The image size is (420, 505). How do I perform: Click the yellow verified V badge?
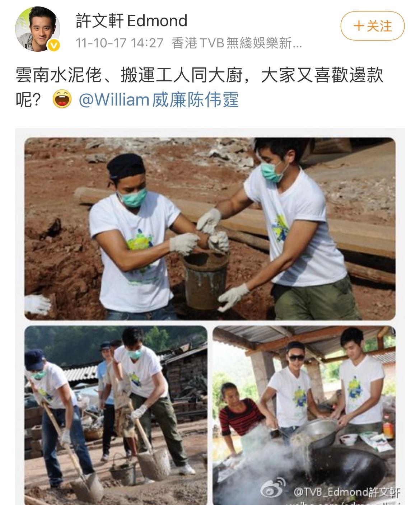click(x=54, y=46)
